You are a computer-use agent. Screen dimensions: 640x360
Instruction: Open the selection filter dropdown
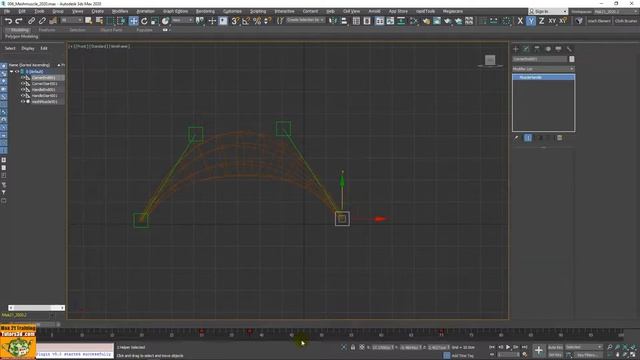point(71,20)
